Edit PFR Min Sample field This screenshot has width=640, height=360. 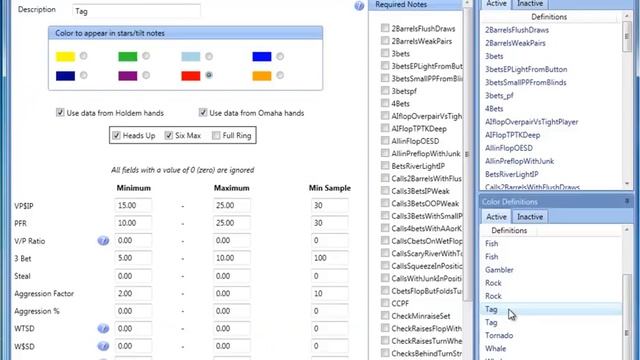330,223
